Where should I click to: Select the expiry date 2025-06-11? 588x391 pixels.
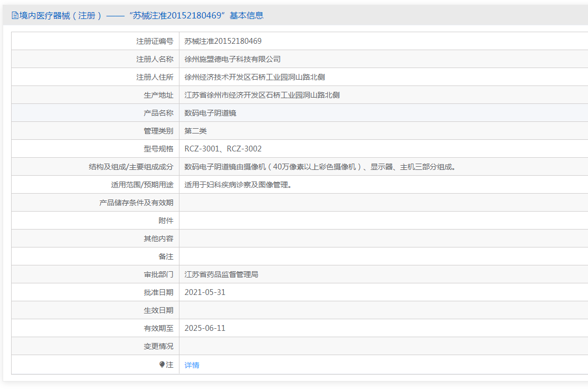[x=205, y=328]
